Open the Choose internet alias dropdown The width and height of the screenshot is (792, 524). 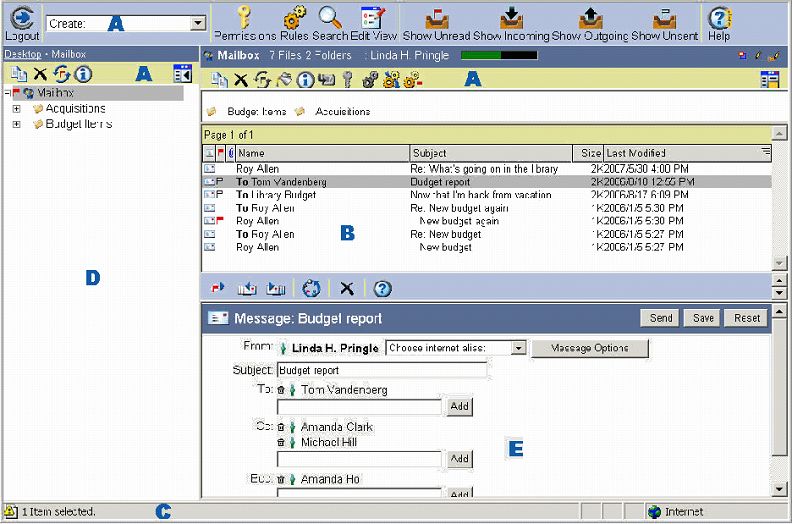pos(518,348)
